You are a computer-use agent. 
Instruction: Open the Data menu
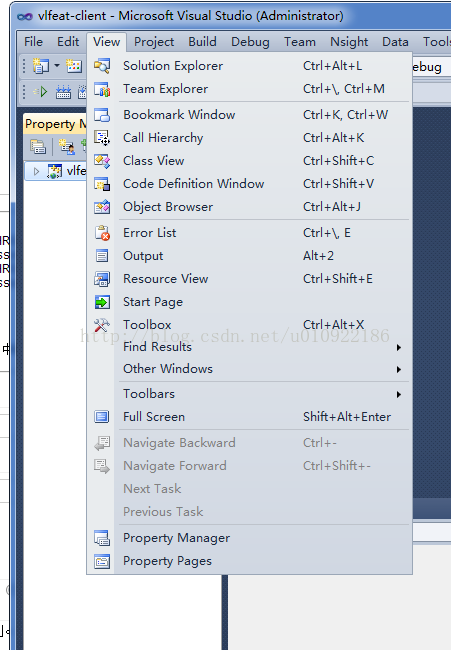click(395, 42)
